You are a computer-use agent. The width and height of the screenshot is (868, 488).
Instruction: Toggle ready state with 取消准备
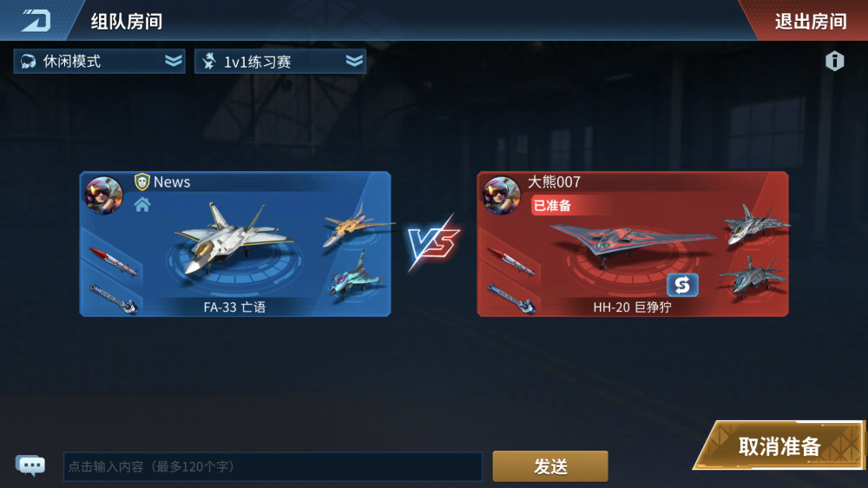pos(779,446)
